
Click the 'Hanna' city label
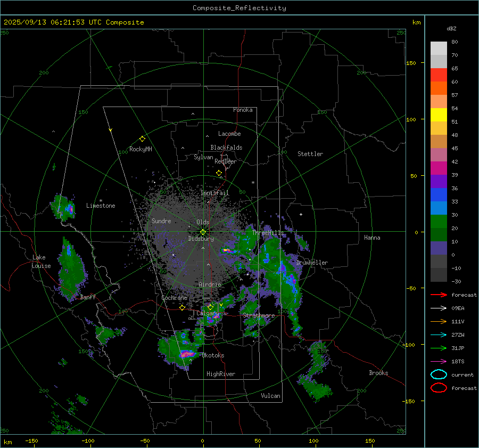click(372, 238)
